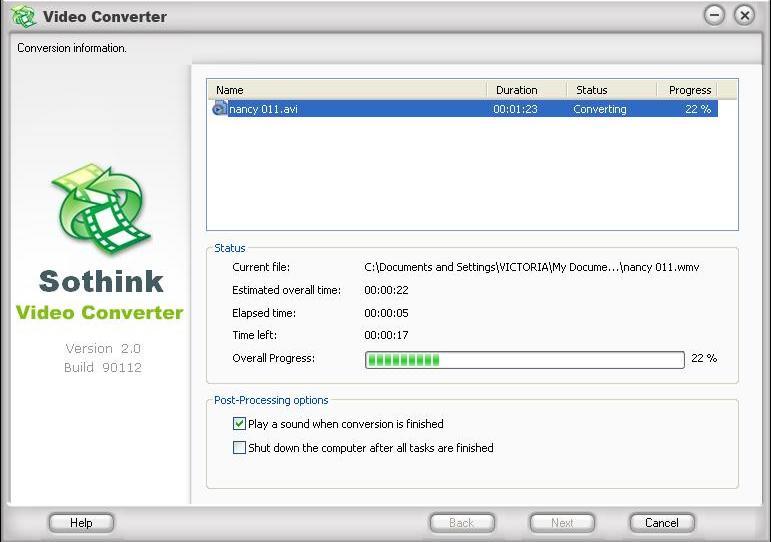Click the Status group label
The image size is (771, 542).
[x=230, y=248]
